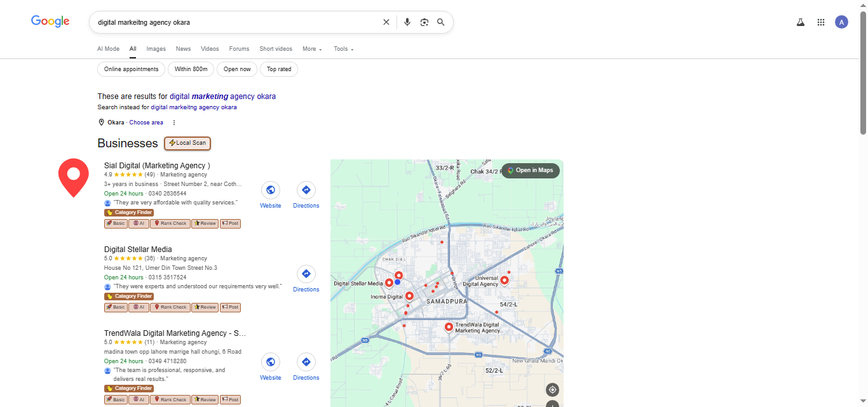This screenshot has height=407, width=868.
Task: Open Review tool for Digital Stellar Media
Action: [x=205, y=307]
